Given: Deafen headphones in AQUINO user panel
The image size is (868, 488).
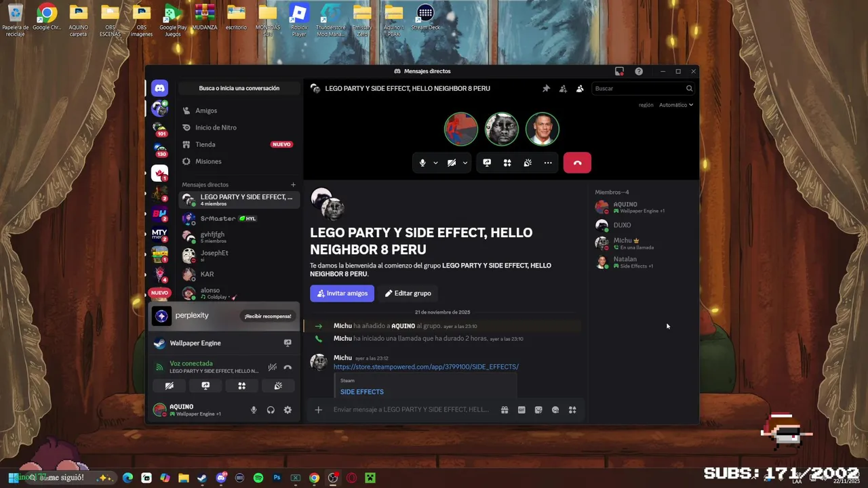Looking at the screenshot, I should pyautogui.click(x=271, y=410).
